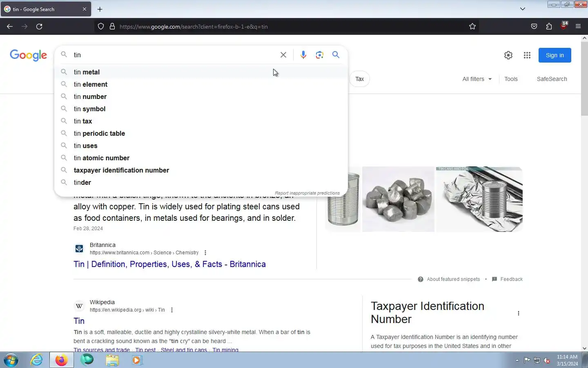Open the uBlock extension icon with badge 14
The width and height of the screenshot is (588, 368).
[563, 26]
